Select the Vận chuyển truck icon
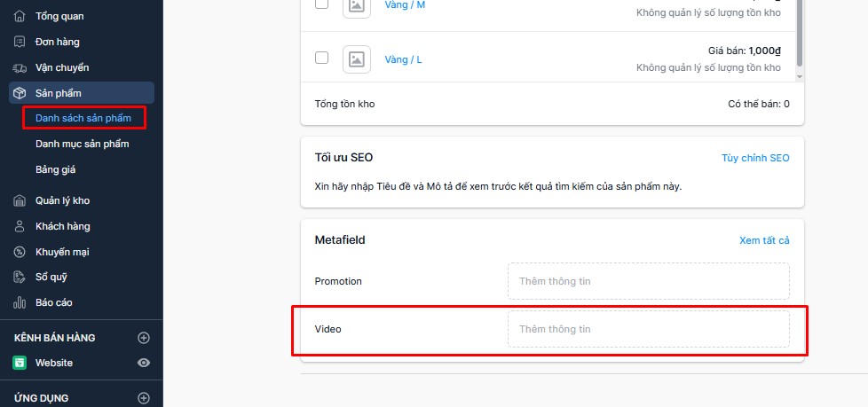Viewport: 868px width, 407px height. [20, 67]
